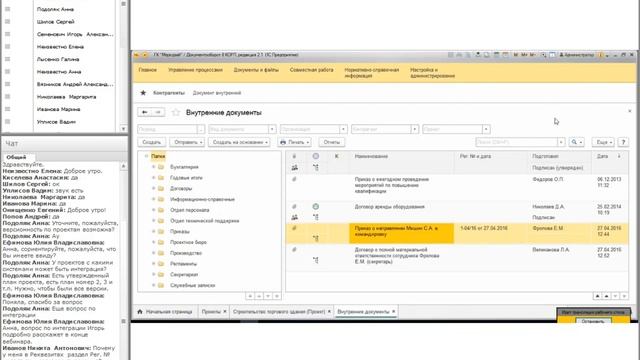The height and width of the screenshot is (360, 640).
Task: Click the people icon in table header
Action: coord(294,167)
